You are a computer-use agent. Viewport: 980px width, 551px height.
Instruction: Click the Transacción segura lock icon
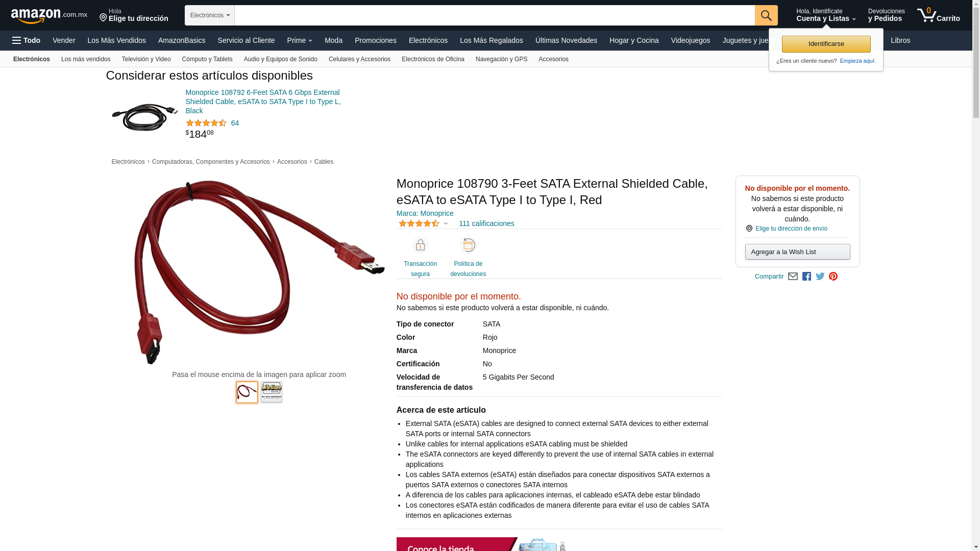420,245
